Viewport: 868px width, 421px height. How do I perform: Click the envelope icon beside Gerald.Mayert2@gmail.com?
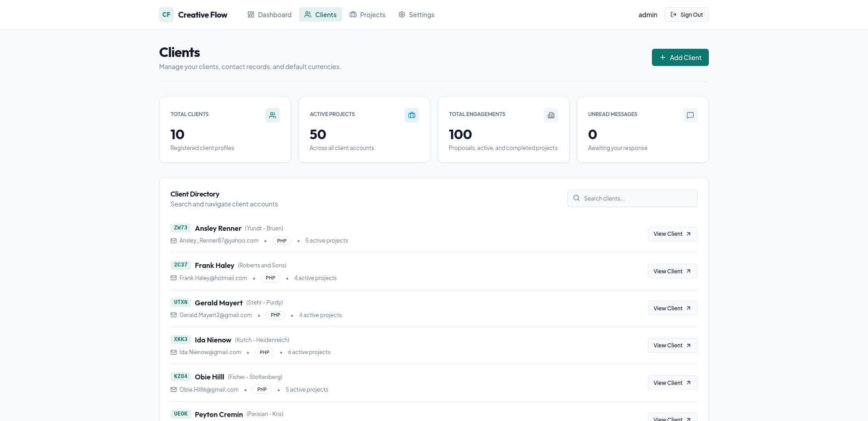[174, 315]
